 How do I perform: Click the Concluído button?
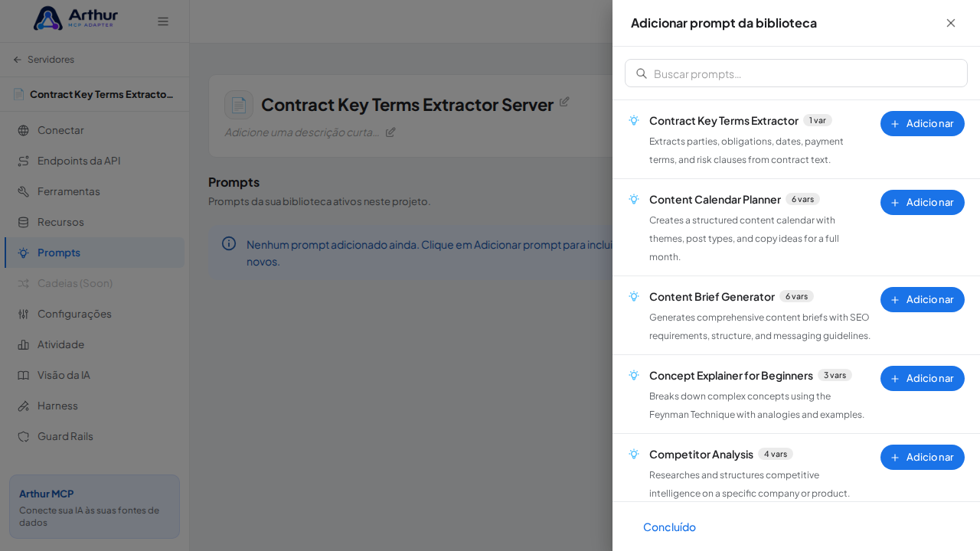point(669,527)
